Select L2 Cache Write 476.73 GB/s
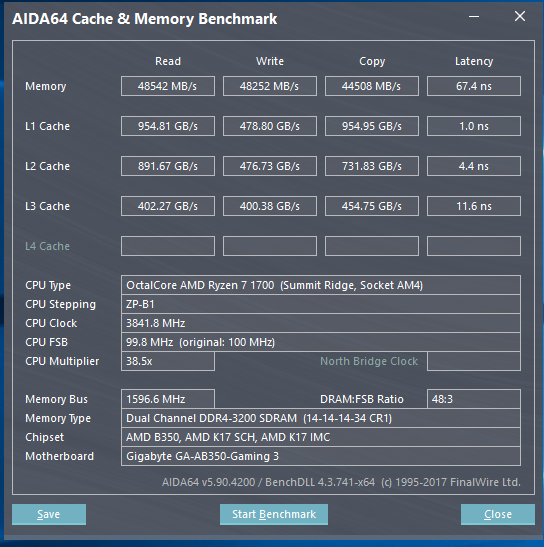This screenshot has width=544, height=547. pyautogui.click(x=270, y=166)
